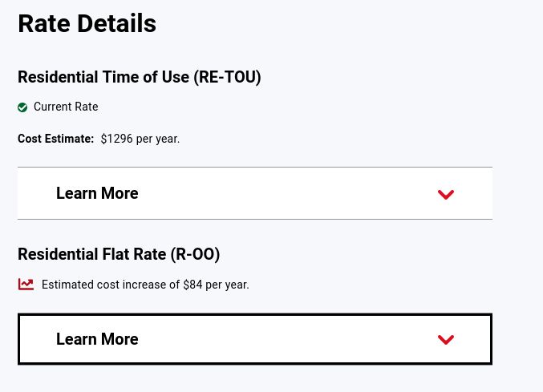Expand Learn More under Residential Flat Rate
The height and width of the screenshot is (392, 543).
254,339
